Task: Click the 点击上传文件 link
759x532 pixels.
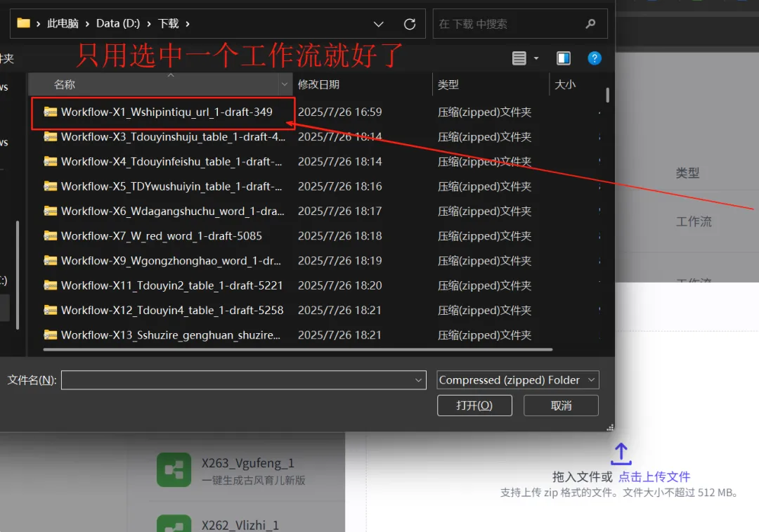Action: (654, 476)
